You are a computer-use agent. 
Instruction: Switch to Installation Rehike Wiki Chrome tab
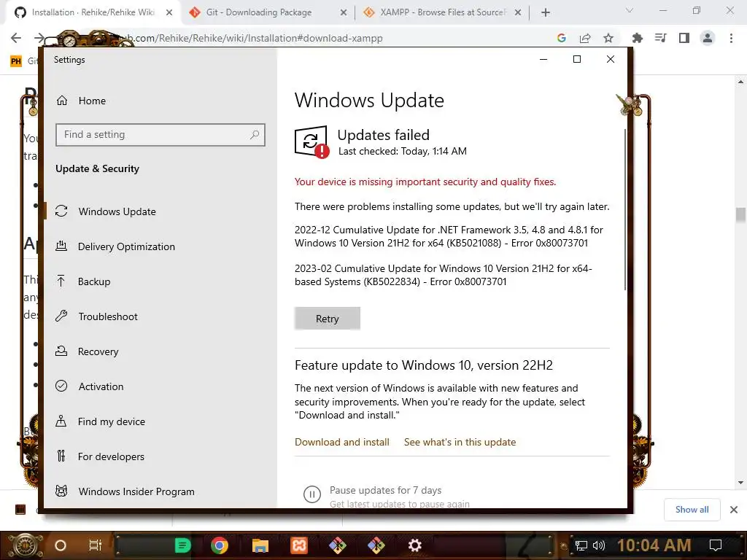93,12
